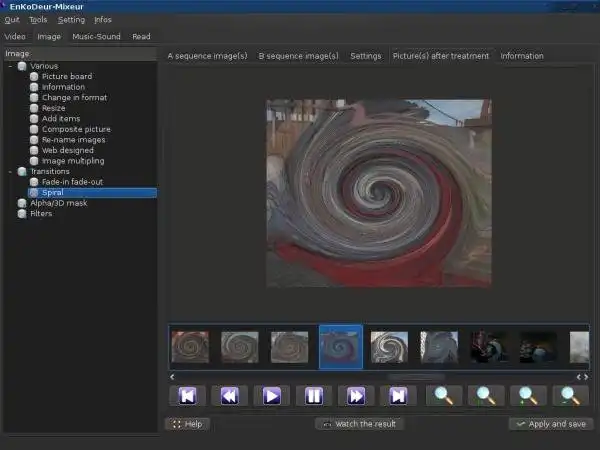Select the first spiral thumbnail
Image resolution: width=600 pixels, height=450 pixels.
click(x=190, y=347)
